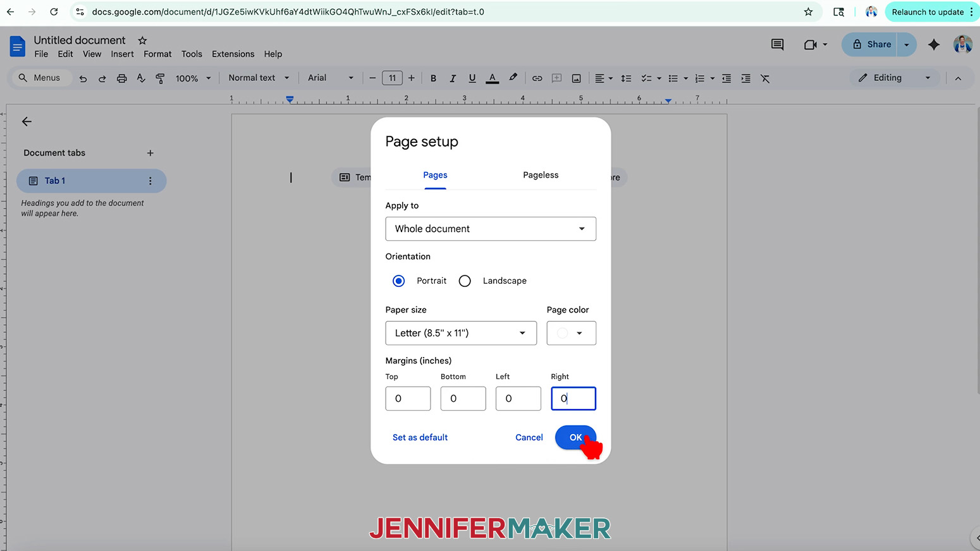Open the Apply to Whole document dropdown
Viewport: 980px width, 551px height.
tap(491, 229)
